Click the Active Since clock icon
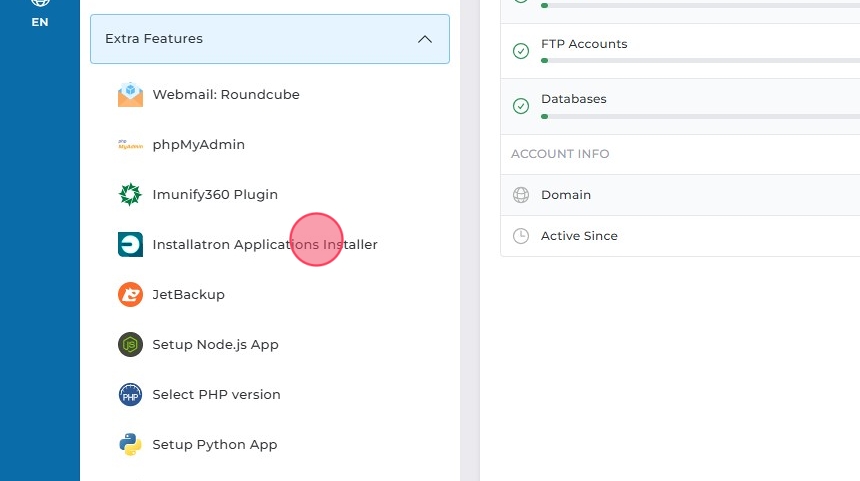Screen dimensions: 860x481 (x=521, y=236)
